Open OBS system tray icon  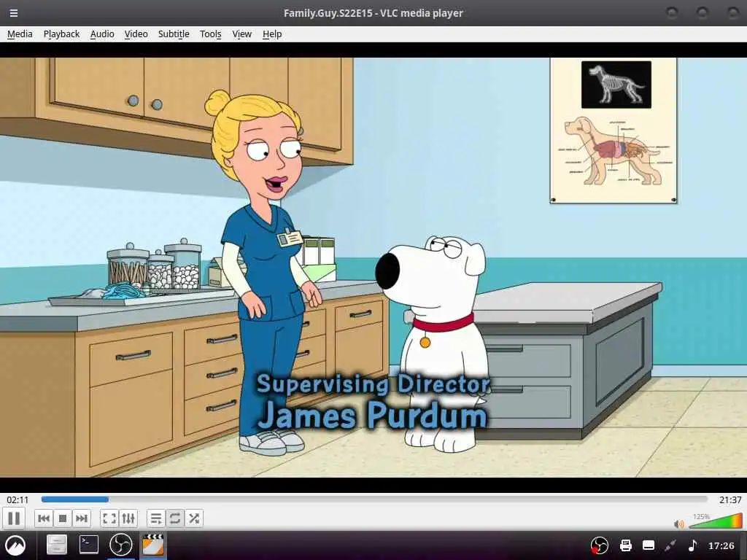point(600,545)
